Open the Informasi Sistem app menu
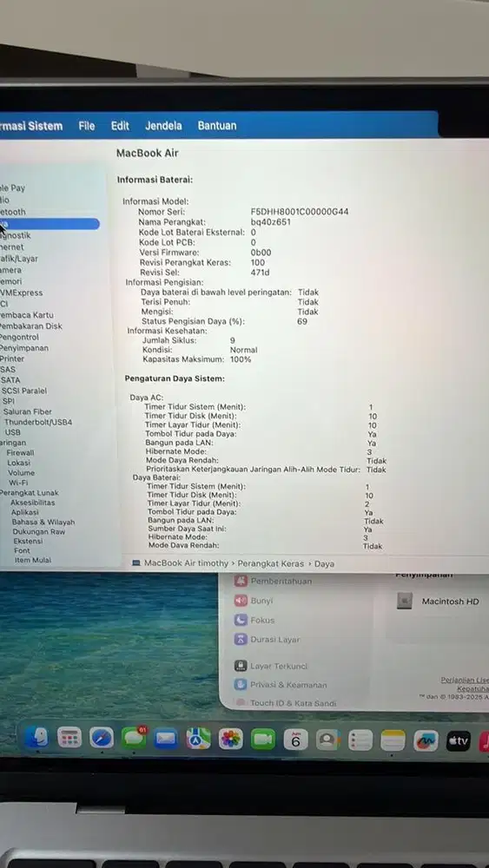489x868 pixels. coord(31,126)
